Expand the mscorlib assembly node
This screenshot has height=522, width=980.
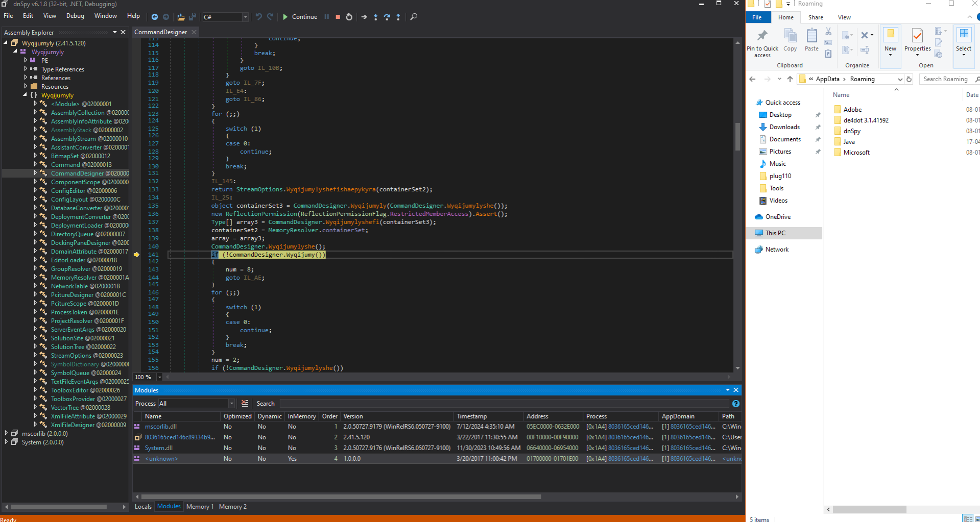(6, 433)
